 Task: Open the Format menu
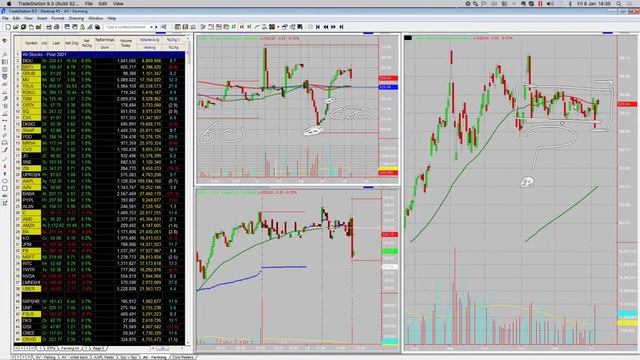click(58, 18)
